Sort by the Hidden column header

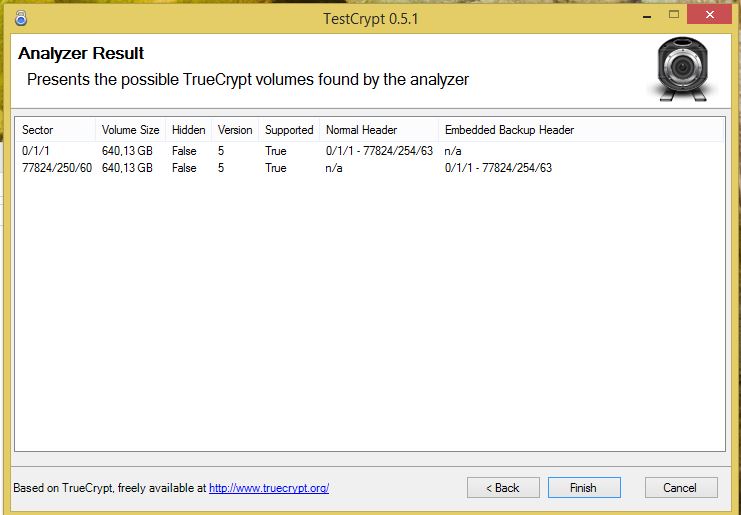(189, 130)
